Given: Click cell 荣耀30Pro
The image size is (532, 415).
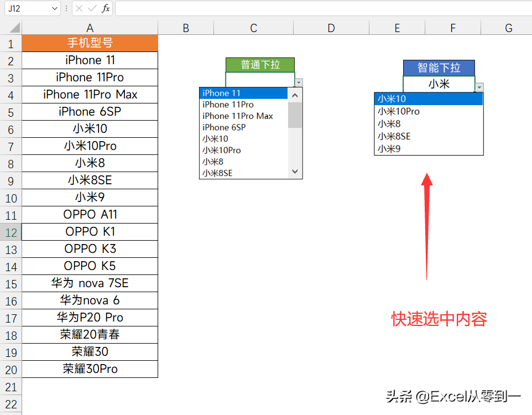Looking at the screenshot, I should 90,369.
